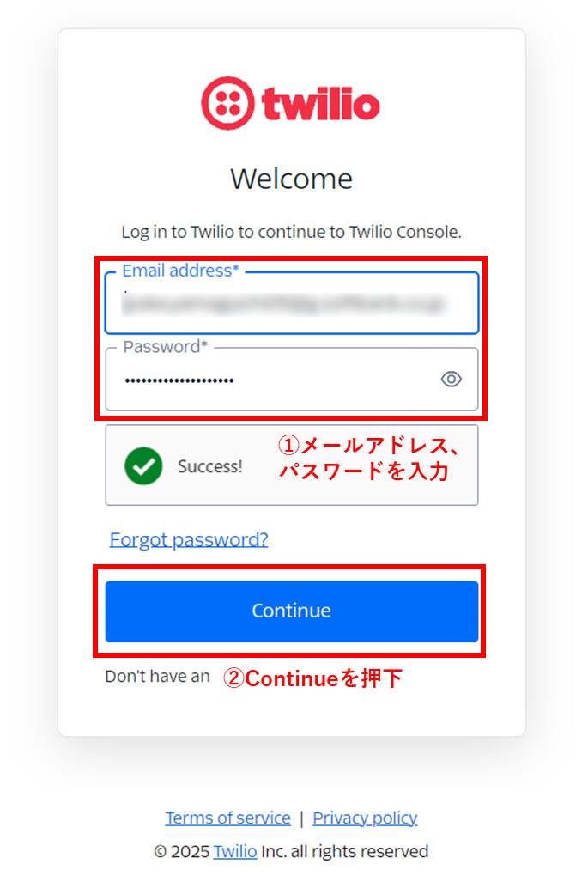Click the Success! verification text
Viewport: 588px width, 876px height.
tap(210, 466)
